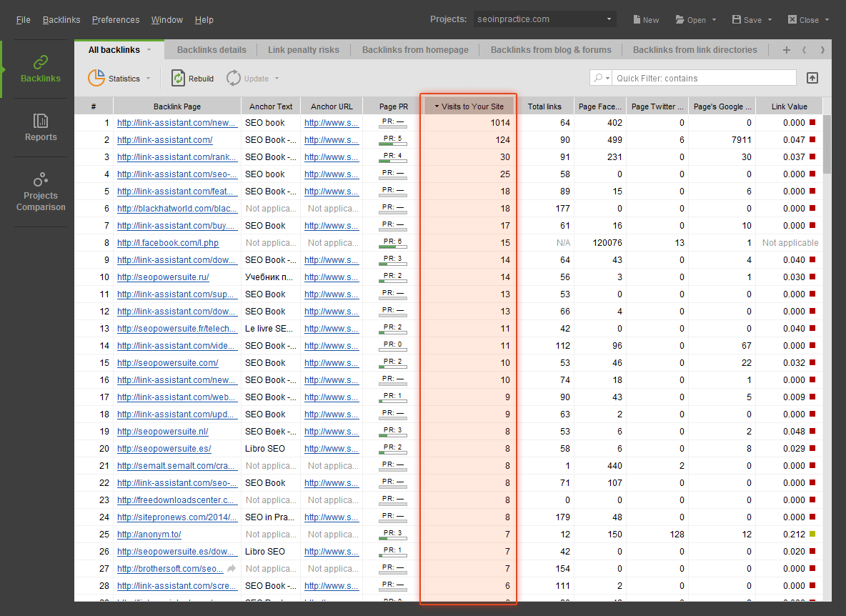Click the magnifier icon in Quick Filter
This screenshot has width=846, height=616.
(x=598, y=78)
